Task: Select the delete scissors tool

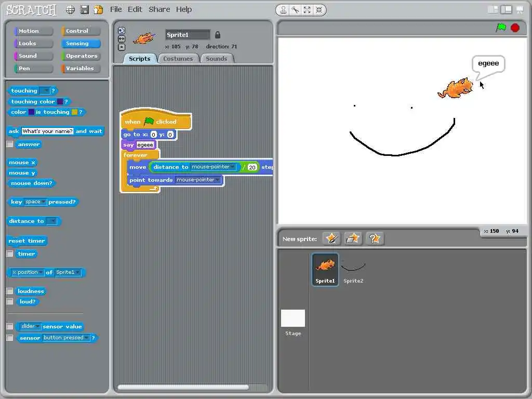Action: click(x=295, y=10)
